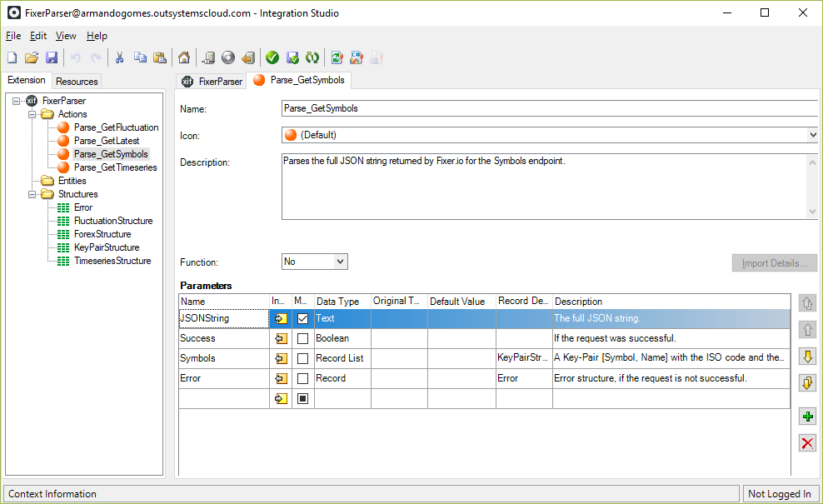Toggle the mandatory checkbox for JSONString
823x504 pixels.
(302, 319)
